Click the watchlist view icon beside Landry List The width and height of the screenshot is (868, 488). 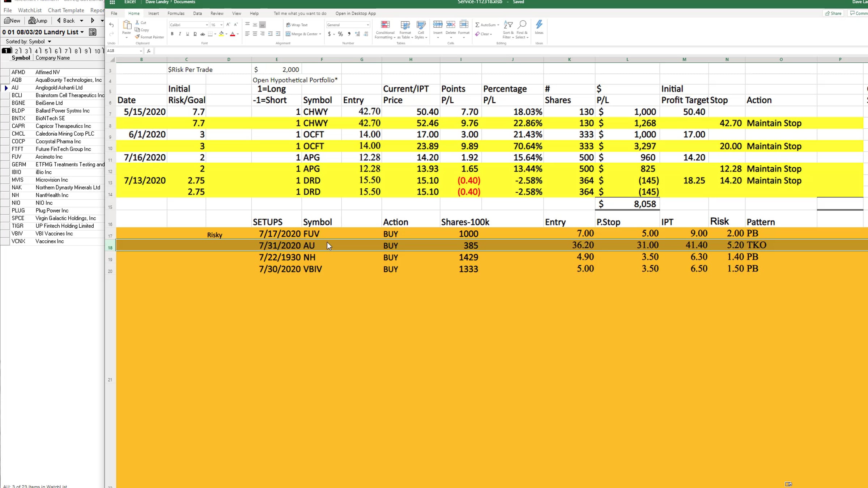point(93,32)
